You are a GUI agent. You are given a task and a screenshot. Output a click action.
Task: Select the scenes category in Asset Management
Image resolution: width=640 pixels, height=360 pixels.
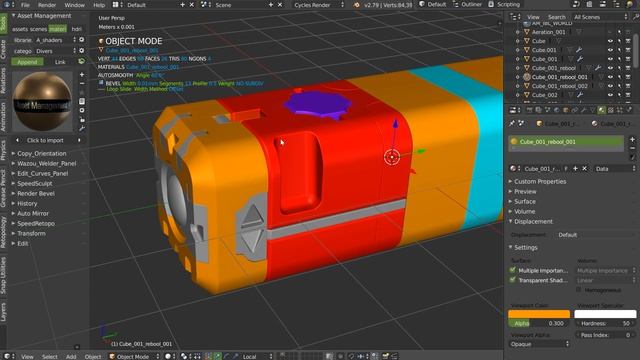(38, 29)
